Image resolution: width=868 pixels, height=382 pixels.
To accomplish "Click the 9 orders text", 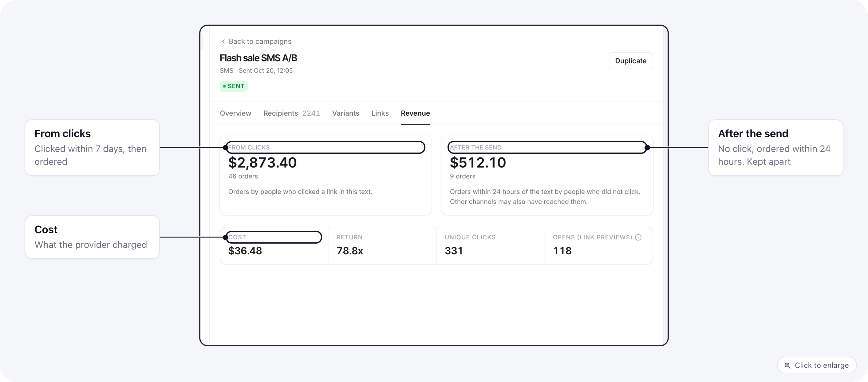I will (x=463, y=176).
